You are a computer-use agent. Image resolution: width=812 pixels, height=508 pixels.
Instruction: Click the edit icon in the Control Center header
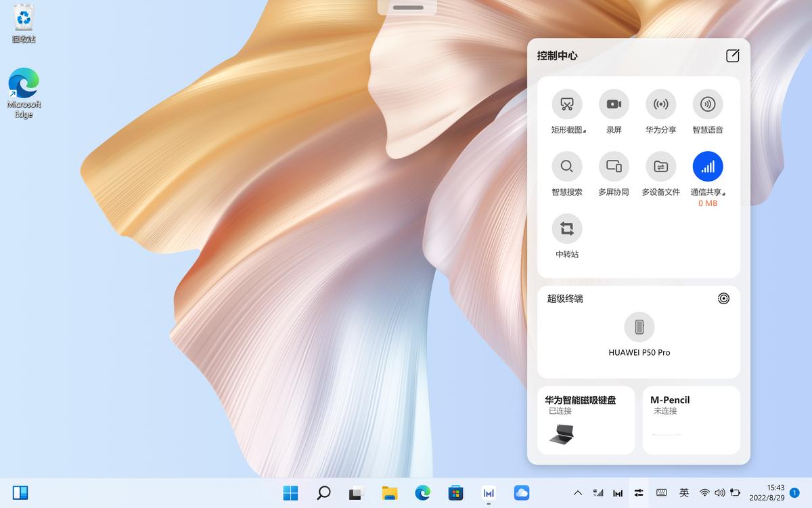pyautogui.click(x=732, y=56)
